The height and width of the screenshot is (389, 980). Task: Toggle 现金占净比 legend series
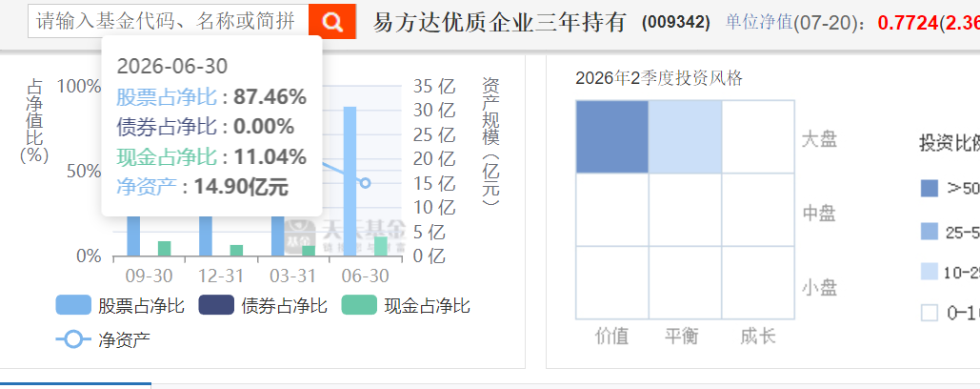point(407,306)
